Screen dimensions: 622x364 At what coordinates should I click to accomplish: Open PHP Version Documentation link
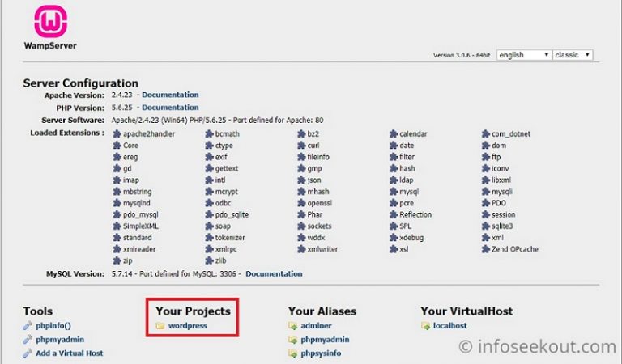coord(170,108)
